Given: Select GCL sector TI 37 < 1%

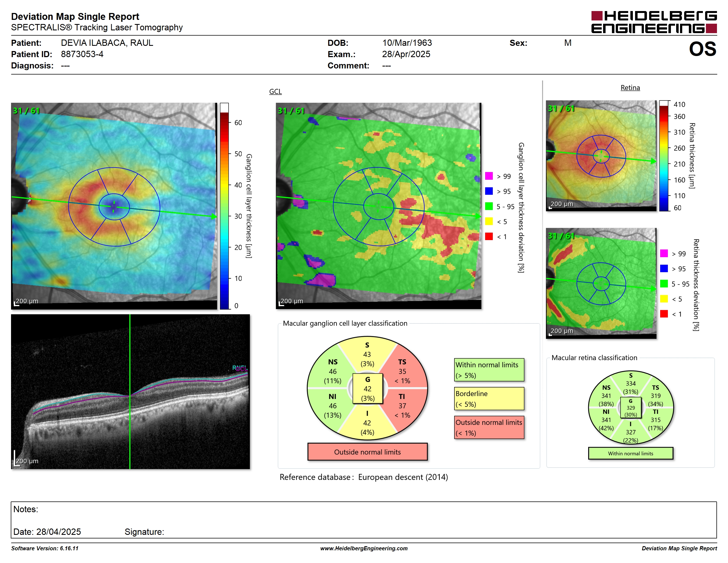Looking at the screenshot, I should [402, 406].
